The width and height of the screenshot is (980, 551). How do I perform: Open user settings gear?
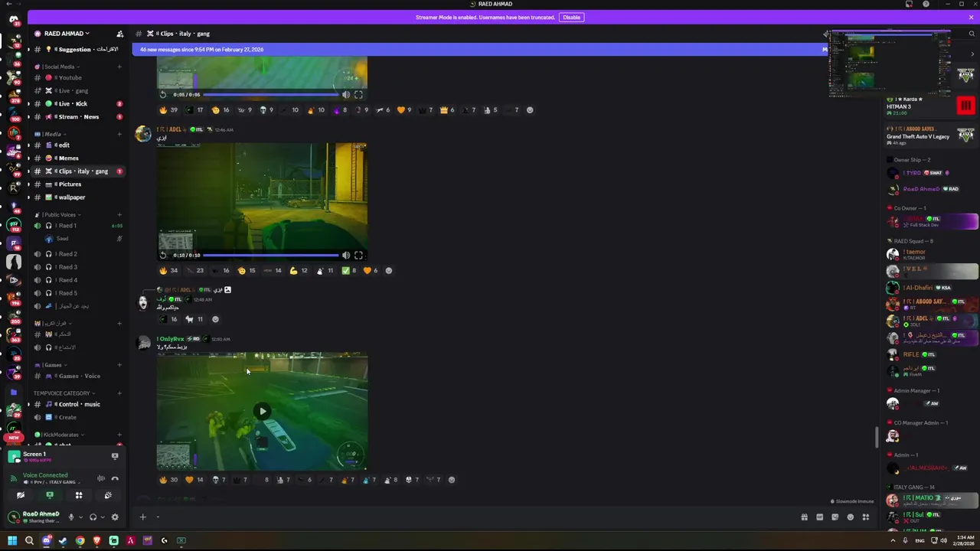pos(115,517)
